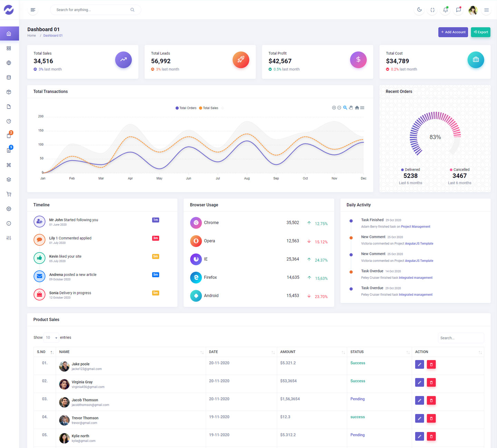Toggle dark mode moon icon
This screenshot has height=448, width=497.
[x=419, y=10]
